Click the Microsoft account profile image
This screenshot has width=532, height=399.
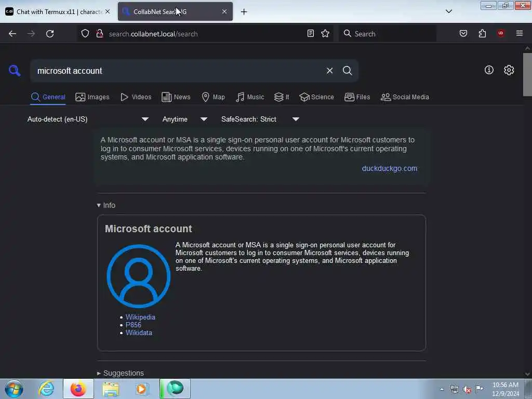138,276
